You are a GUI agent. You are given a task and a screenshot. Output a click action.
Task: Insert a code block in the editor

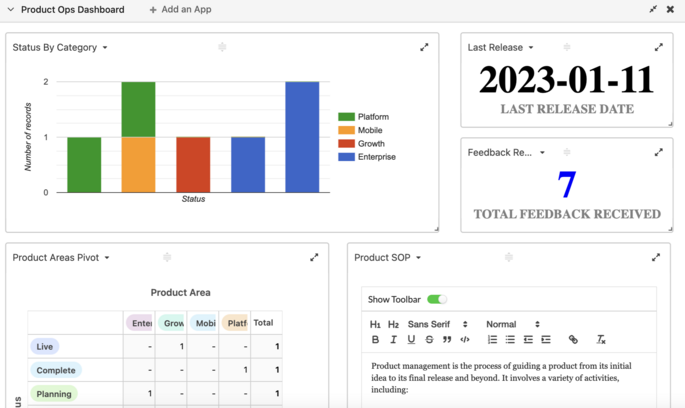[x=465, y=340]
